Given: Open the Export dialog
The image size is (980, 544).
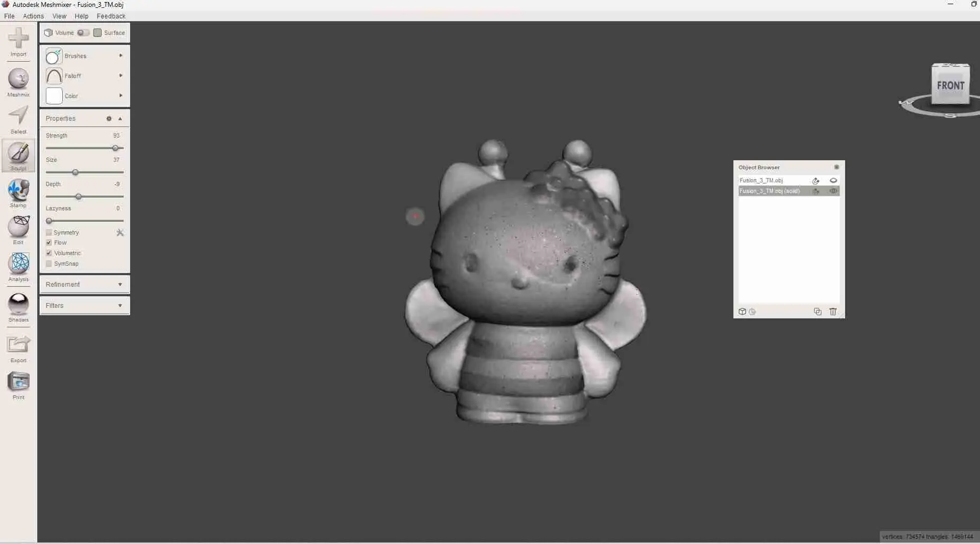Looking at the screenshot, I should coord(18,347).
